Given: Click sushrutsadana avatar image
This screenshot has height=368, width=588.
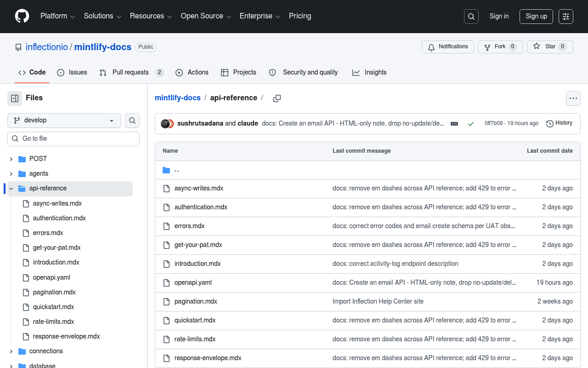Looking at the screenshot, I should click(x=165, y=124).
